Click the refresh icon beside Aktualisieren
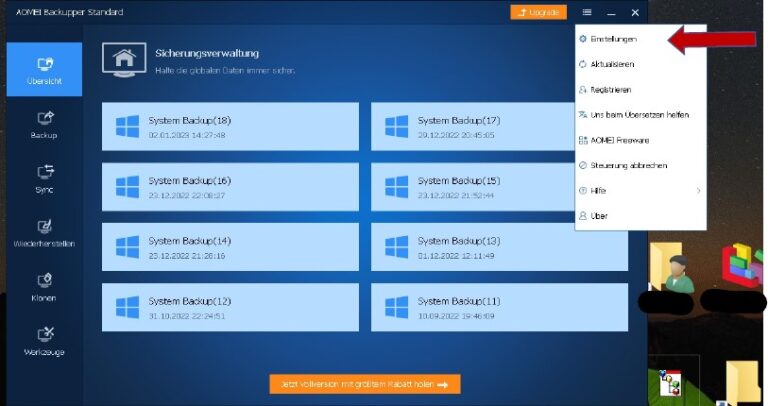This screenshot has width=768, height=406. point(583,64)
